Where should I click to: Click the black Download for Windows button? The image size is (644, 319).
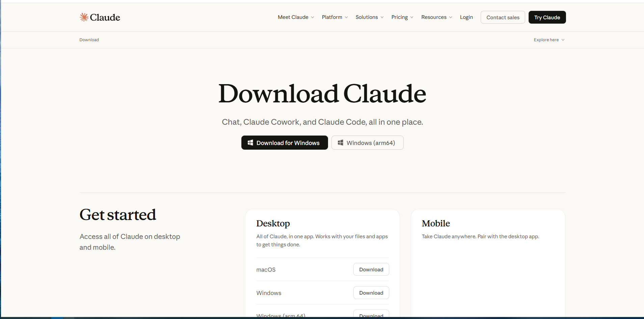point(285,143)
